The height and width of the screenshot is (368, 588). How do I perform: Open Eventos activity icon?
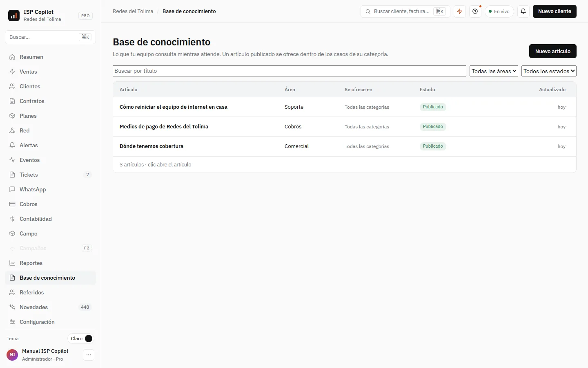[x=12, y=160]
